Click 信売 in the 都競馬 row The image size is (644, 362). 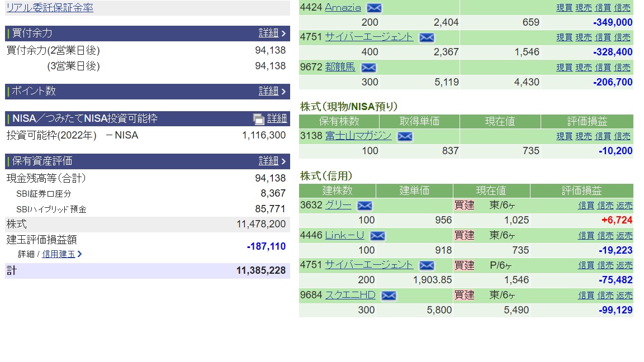coord(622,67)
